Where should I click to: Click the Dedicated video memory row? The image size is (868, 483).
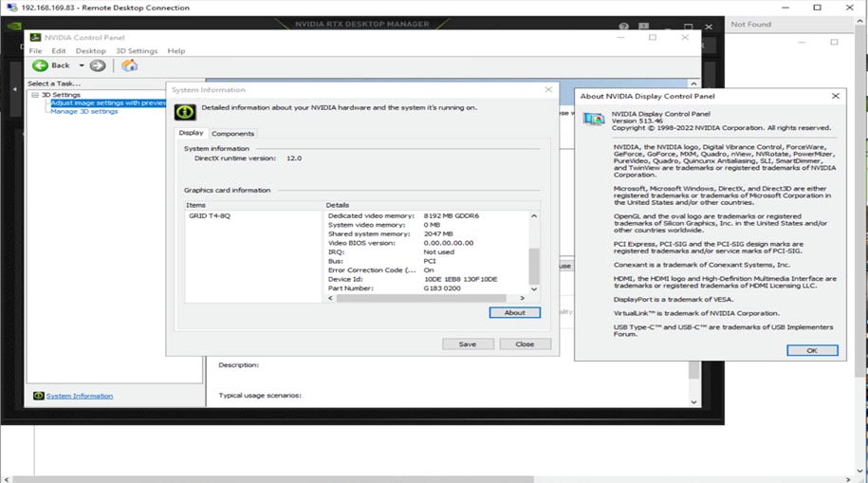click(x=426, y=215)
